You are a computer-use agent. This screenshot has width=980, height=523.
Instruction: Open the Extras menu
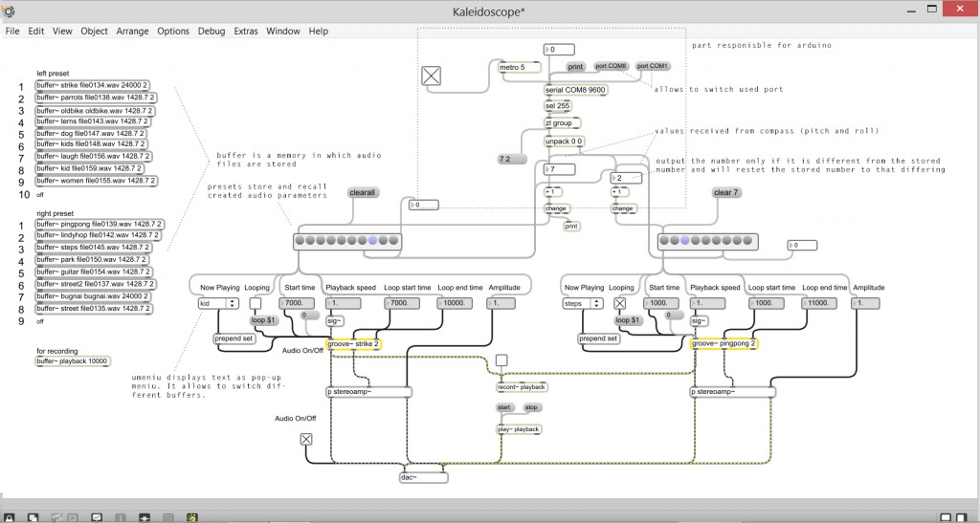point(246,31)
